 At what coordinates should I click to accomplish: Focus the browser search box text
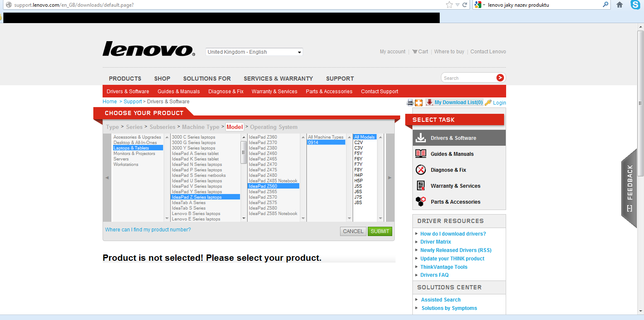point(544,5)
